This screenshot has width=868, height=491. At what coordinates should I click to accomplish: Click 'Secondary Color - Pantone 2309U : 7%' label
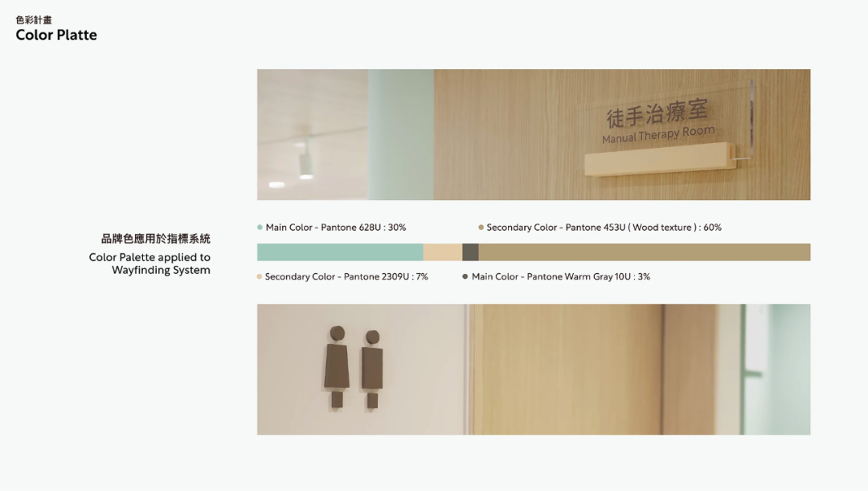(x=346, y=276)
